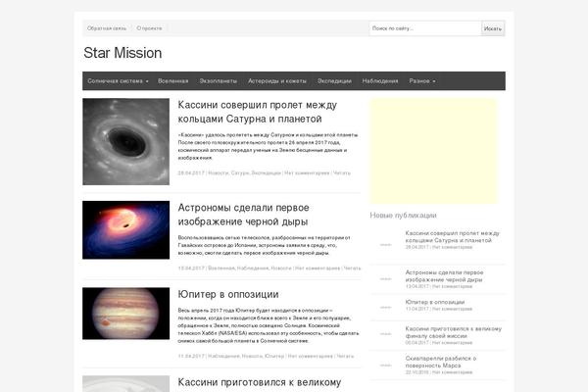Open headline 'Астрономы сделали первое изображение черной дыры'
Image resolution: width=588 pixels, height=392 pixels.
pos(243,215)
